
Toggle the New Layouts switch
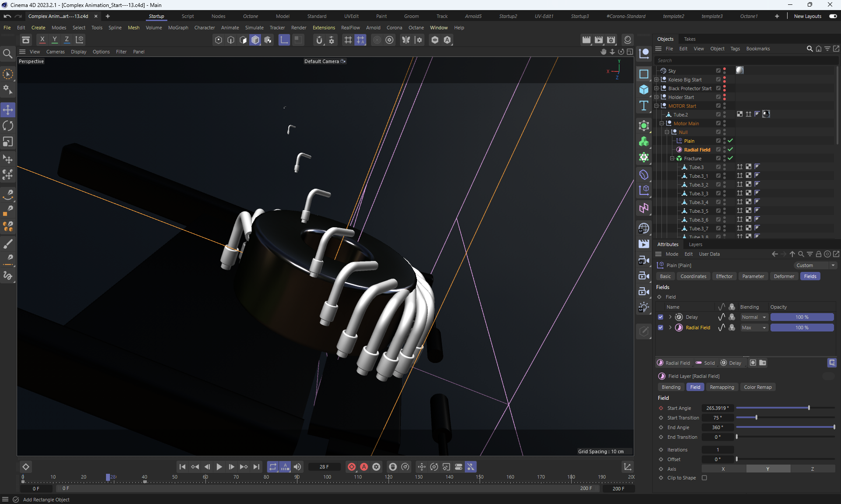tap(833, 16)
